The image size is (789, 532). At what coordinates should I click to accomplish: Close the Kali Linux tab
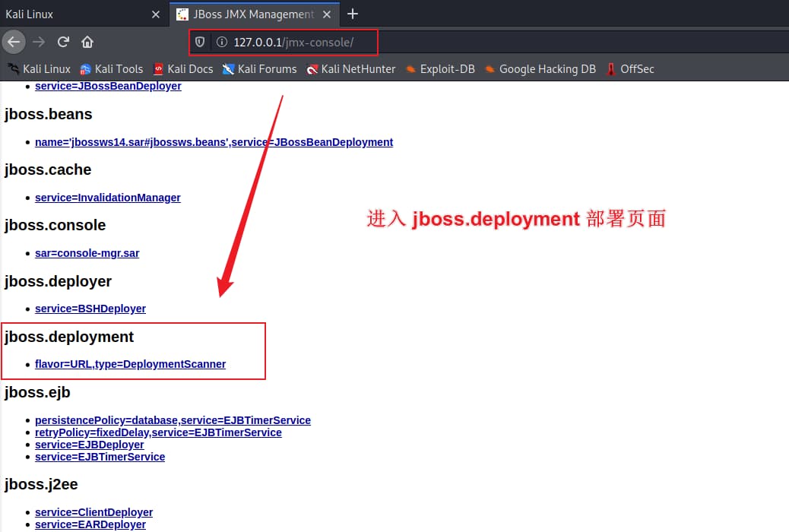[156, 14]
